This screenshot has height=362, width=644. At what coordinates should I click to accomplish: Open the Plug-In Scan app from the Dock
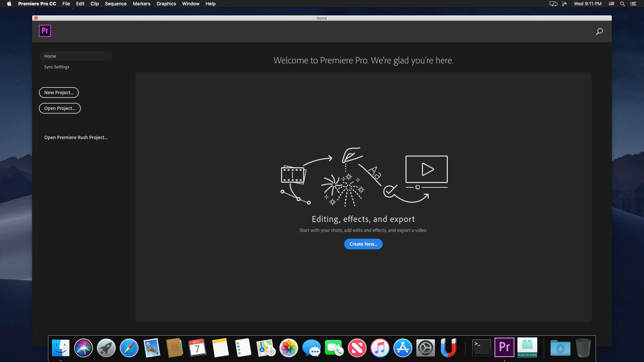point(527,348)
